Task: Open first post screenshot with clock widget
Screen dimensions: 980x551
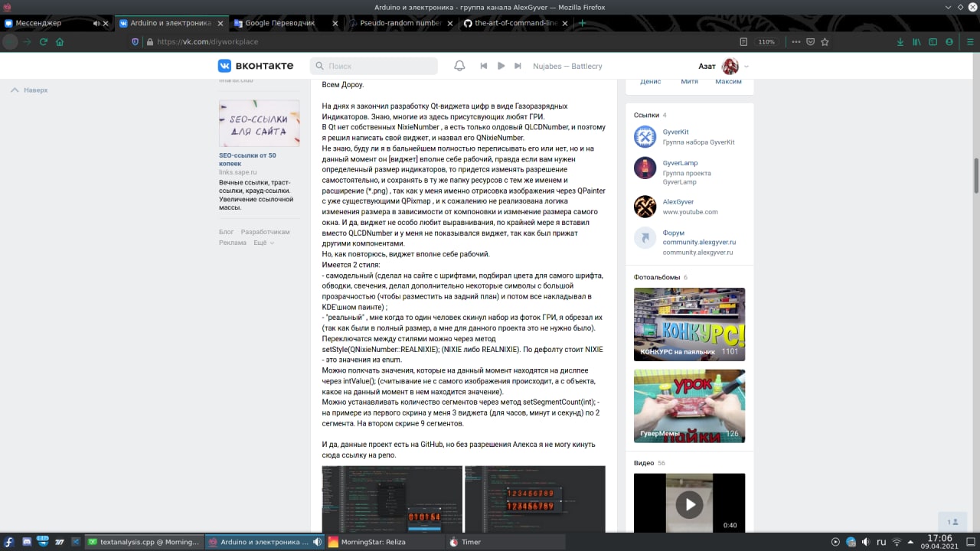Action: pyautogui.click(x=392, y=499)
